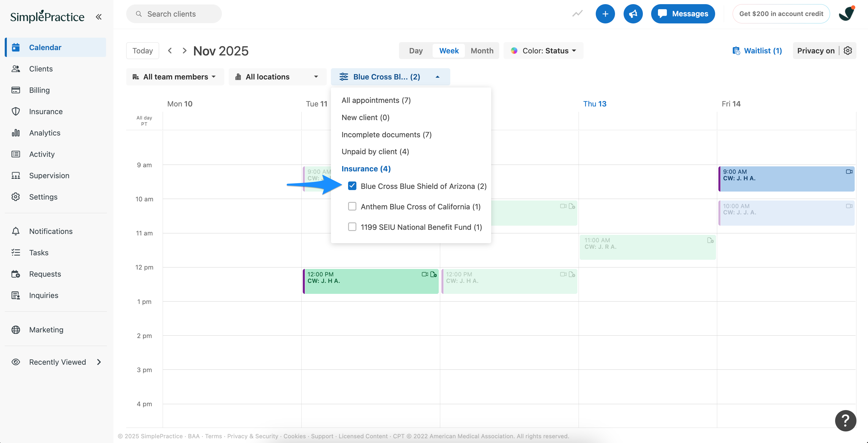
Task: Open the Friday 10:00 AM CW: J. J. A. appointment
Action: coord(786,213)
